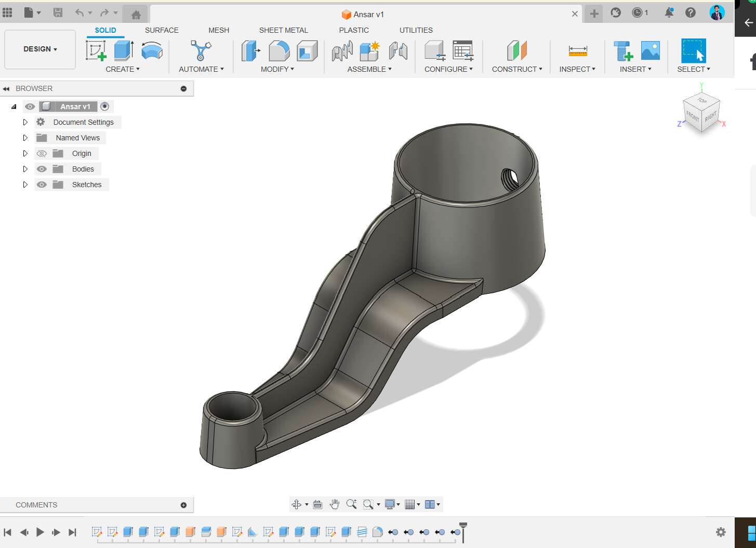
Task: Add a comment using the plus in Comments bar
Action: pos(183,504)
